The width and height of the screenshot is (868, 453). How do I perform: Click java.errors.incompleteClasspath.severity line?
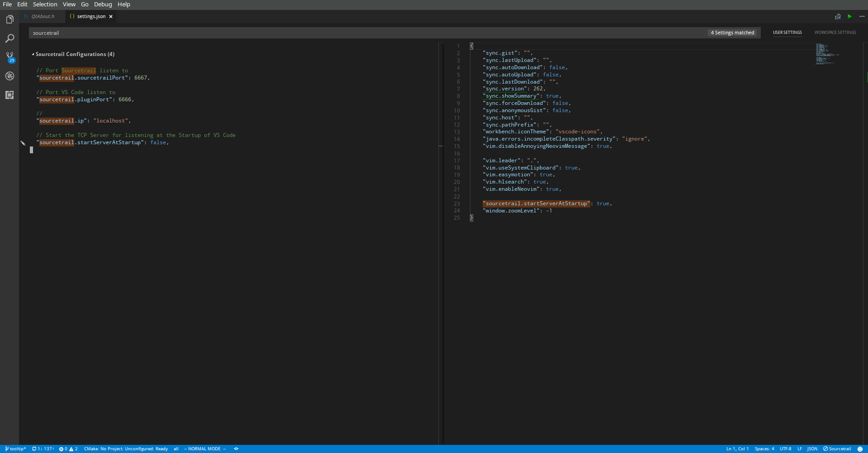[x=566, y=139]
